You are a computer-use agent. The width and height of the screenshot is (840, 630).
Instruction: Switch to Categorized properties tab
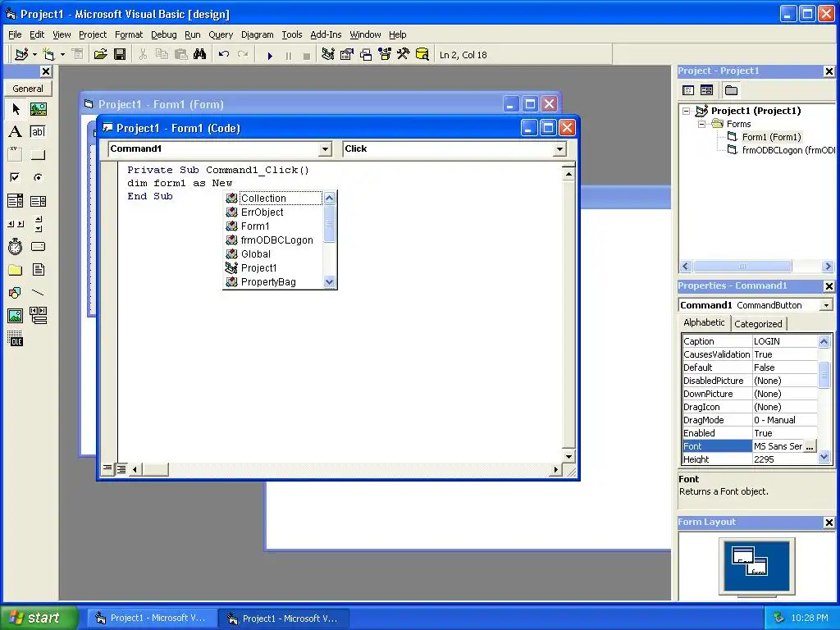pos(758,323)
